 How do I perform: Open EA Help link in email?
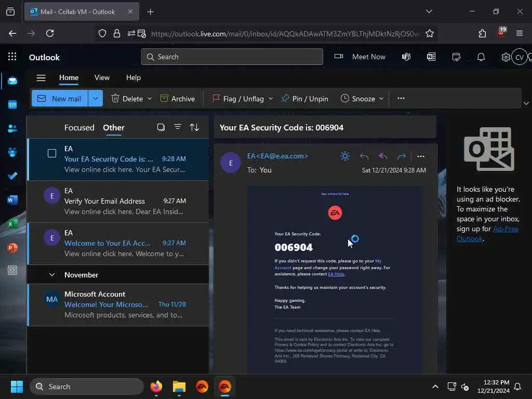pyautogui.click(x=336, y=274)
